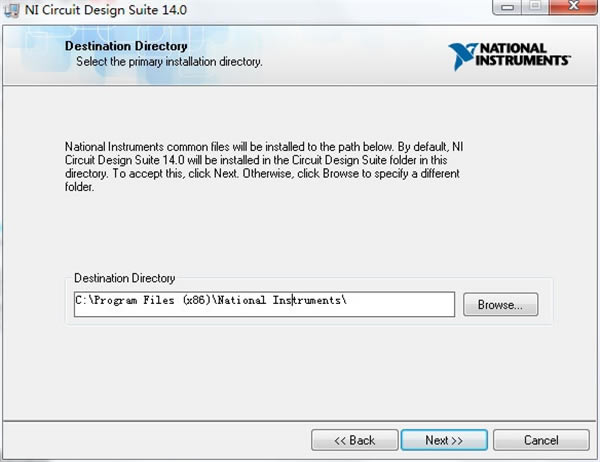Click "Select the primary installation directory" subtitle
The image size is (600, 462).
169,62
